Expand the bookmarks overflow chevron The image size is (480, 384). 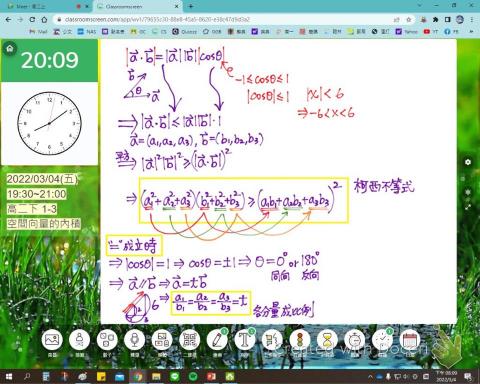click(471, 31)
